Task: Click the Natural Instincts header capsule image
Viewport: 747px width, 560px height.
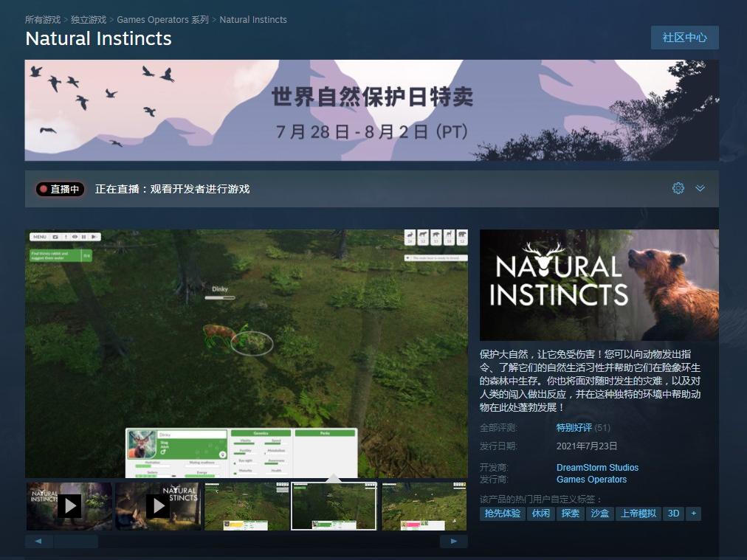Action: pos(599,285)
